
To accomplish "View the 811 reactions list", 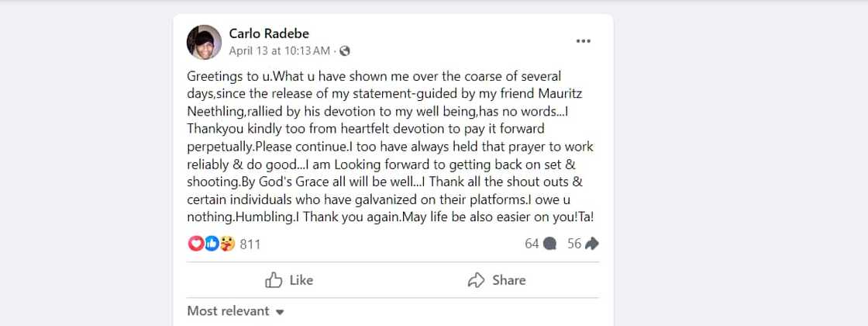I will click(250, 244).
